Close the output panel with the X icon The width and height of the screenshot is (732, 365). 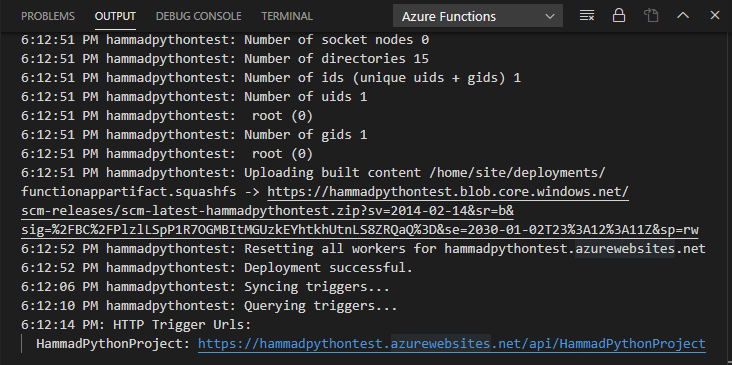point(715,15)
